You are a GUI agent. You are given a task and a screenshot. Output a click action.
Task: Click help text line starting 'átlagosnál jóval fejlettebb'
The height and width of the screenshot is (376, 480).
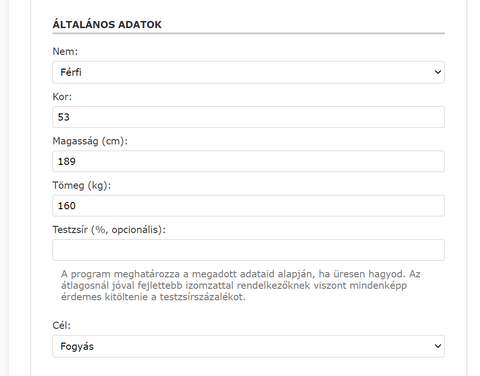234,285
